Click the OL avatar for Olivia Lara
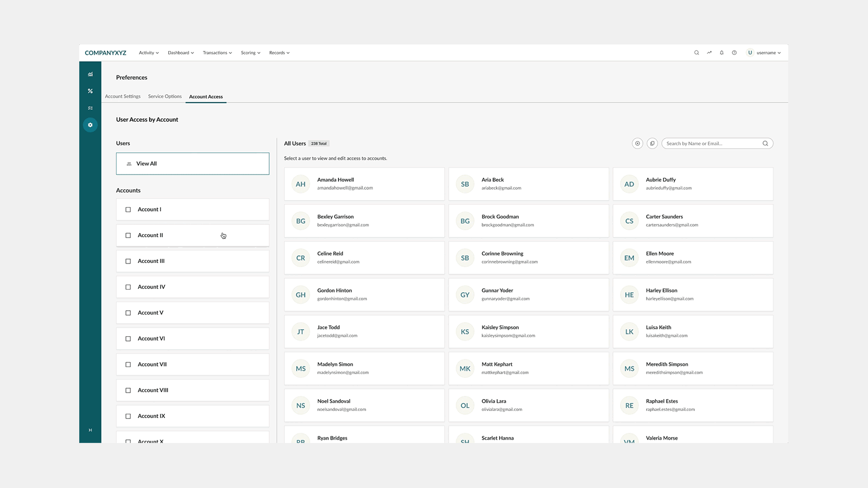 point(465,406)
